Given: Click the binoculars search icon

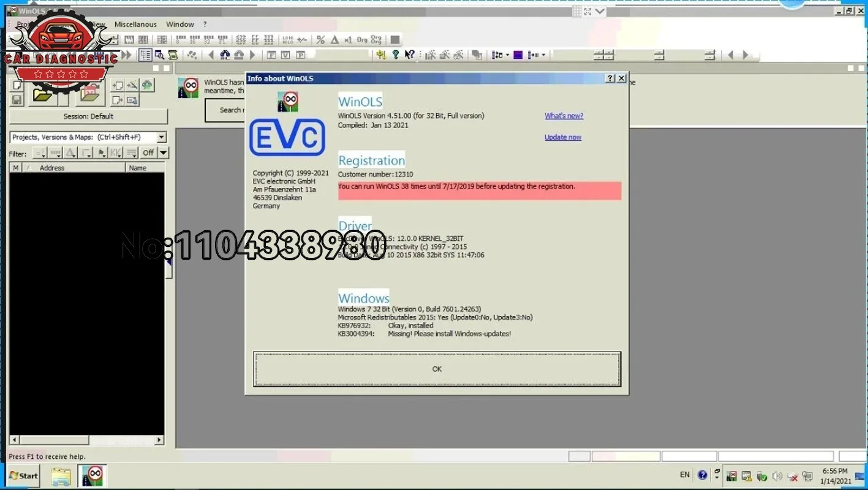Looking at the screenshot, I should point(225,55).
